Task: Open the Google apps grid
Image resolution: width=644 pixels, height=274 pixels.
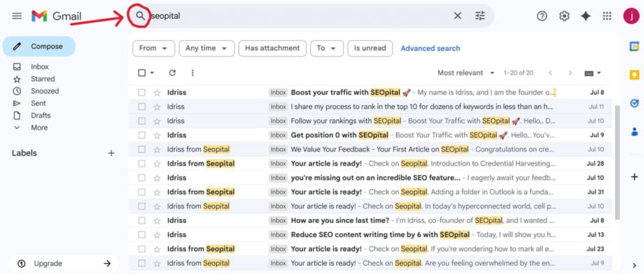Action: (607, 16)
